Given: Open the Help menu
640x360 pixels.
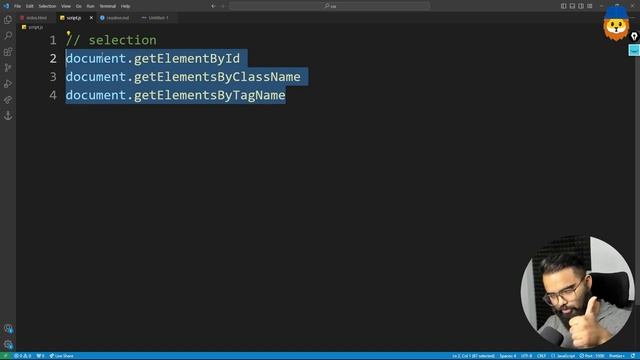Looking at the screenshot, I should pos(125,6).
